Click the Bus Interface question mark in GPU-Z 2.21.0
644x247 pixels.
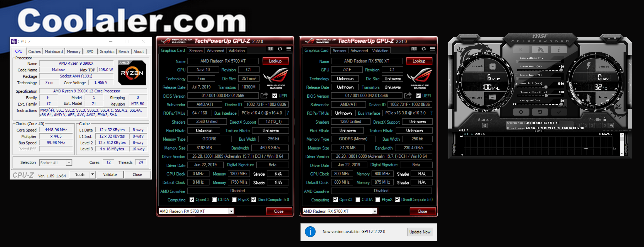tap(431, 113)
